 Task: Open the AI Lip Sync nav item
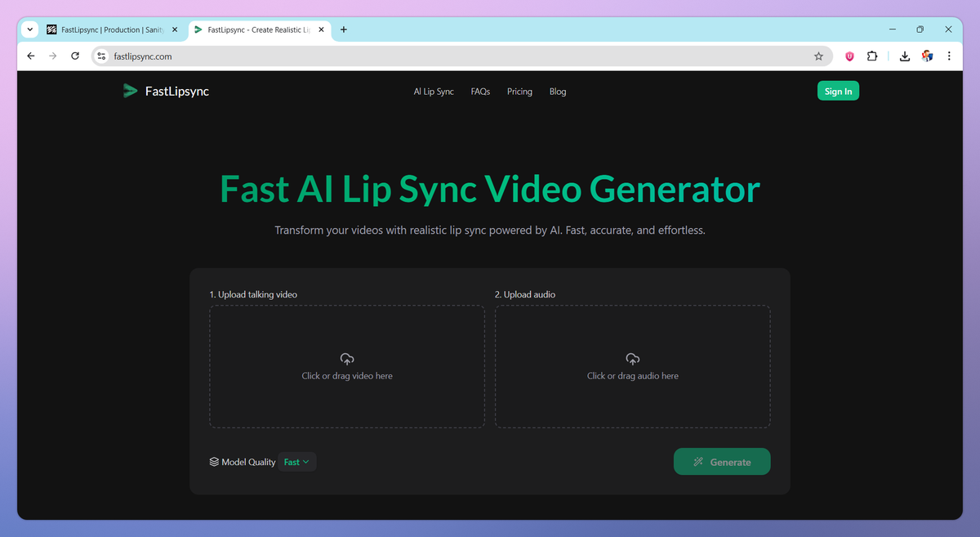click(x=434, y=92)
